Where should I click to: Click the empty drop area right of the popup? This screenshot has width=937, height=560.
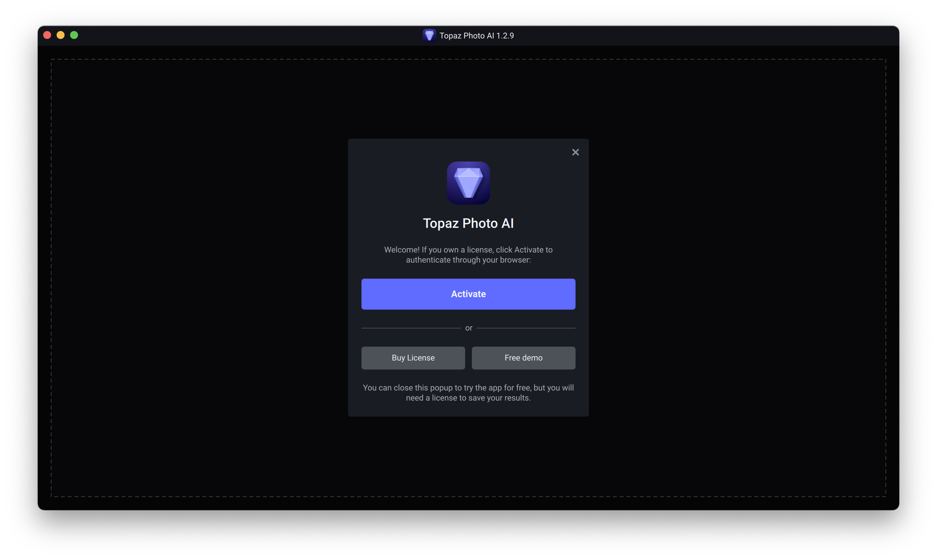click(736, 277)
